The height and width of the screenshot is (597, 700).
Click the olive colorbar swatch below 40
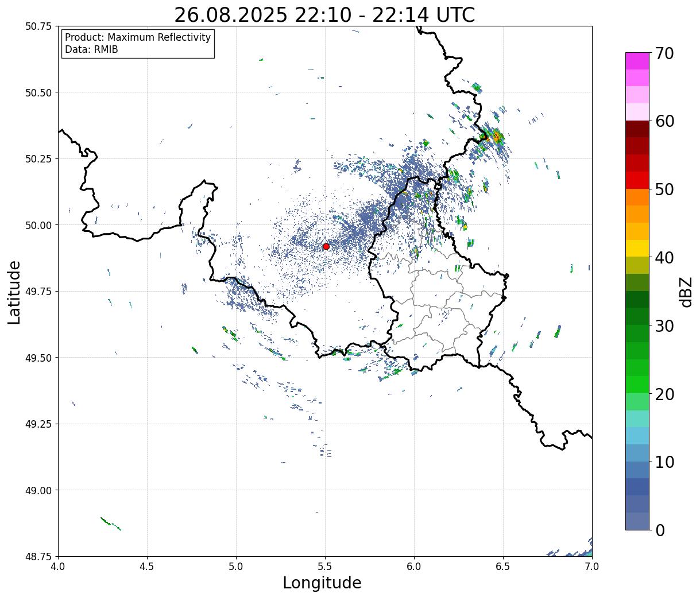point(637,266)
